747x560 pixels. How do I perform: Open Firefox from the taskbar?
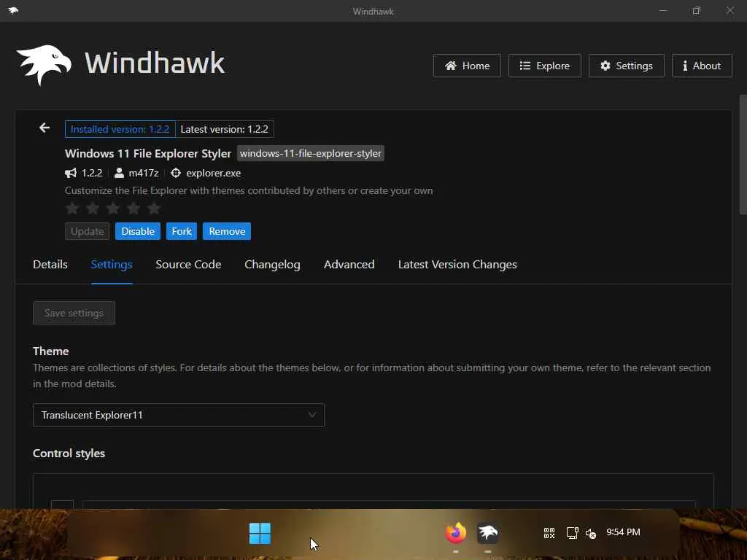point(455,533)
